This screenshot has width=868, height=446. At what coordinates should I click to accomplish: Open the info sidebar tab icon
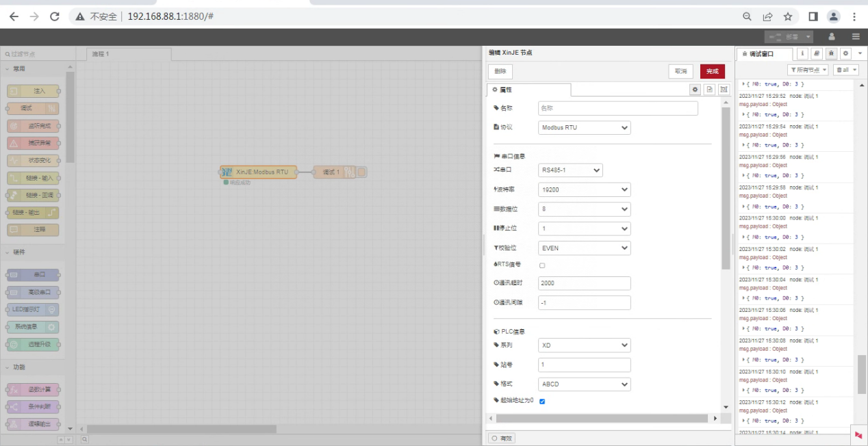coord(802,53)
